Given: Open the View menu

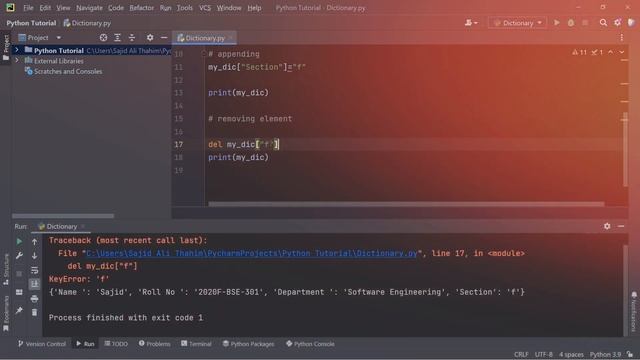Looking at the screenshot, I should coord(63,8).
